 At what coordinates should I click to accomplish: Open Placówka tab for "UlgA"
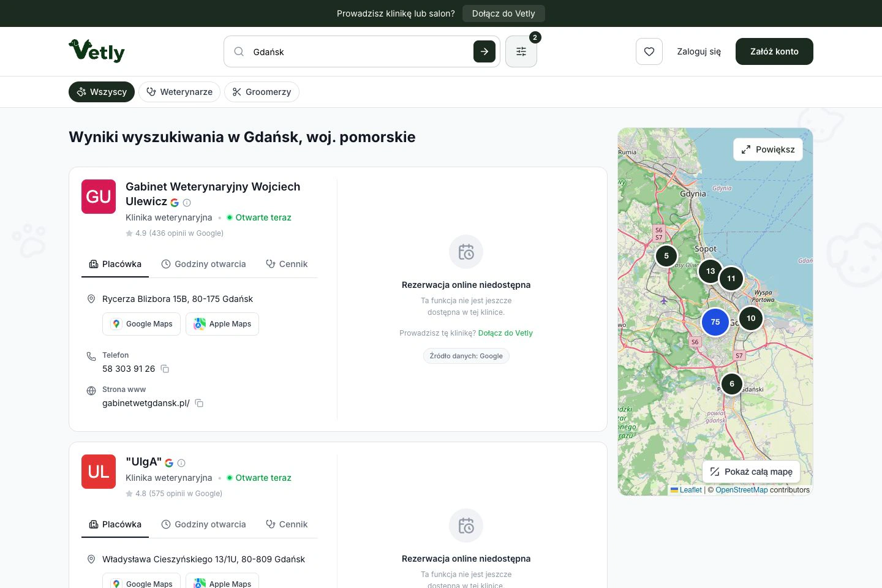pyautogui.click(x=115, y=524)
